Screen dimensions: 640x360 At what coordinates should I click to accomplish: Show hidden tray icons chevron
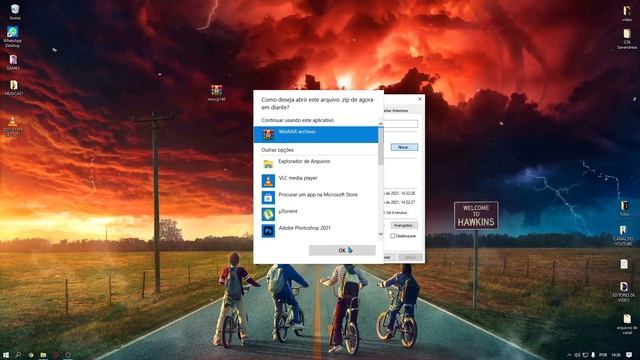(569, 355)
